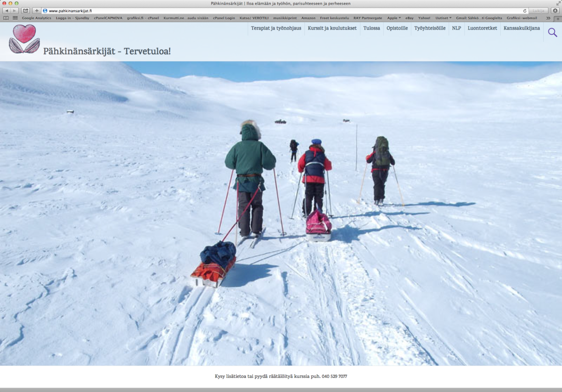Reload the page with refresh icon
562x392 pixels.
(x=525, y=10)
